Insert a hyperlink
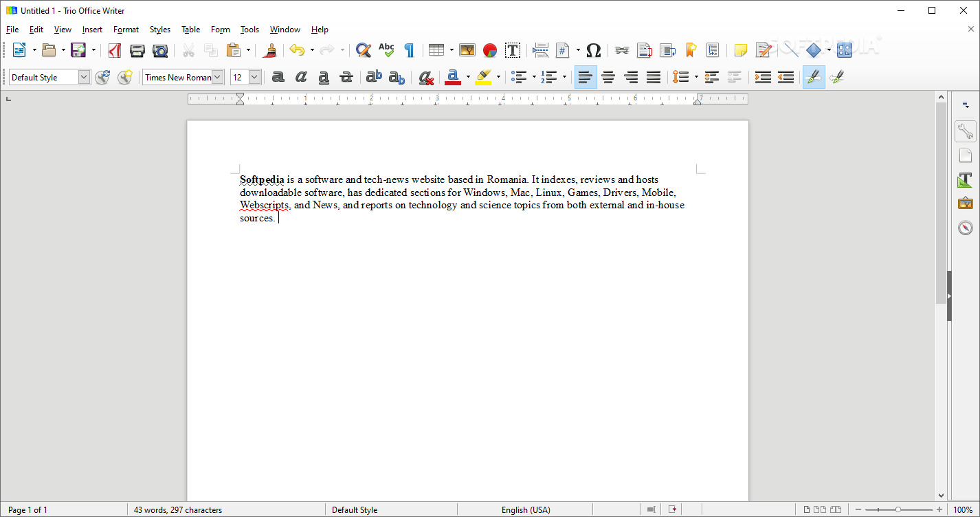The image size is (980, 517). click(x=622, y=50)
